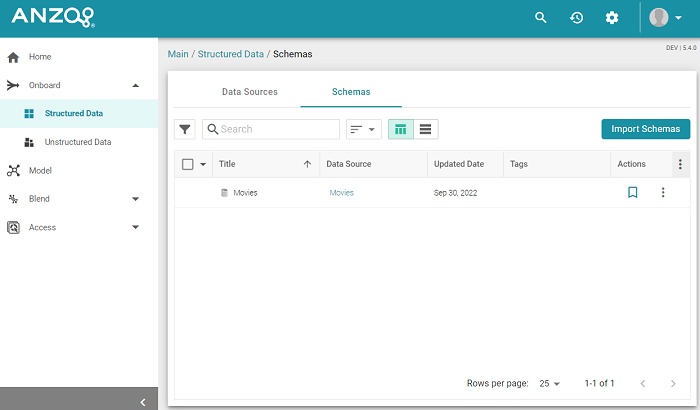This screenshot has height=410, width=700.
Task: Select Structured Data in sidebar
Action: coord(74,113)
